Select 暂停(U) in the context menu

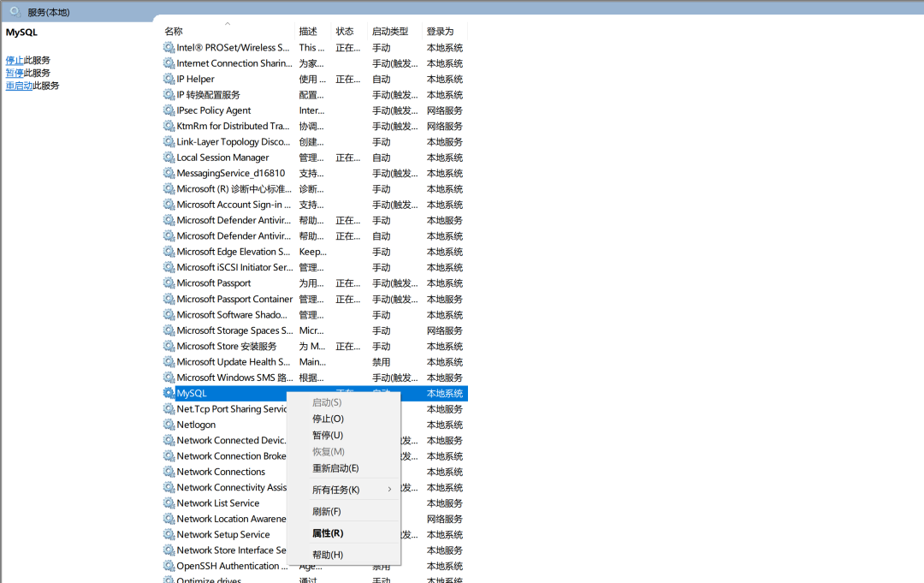[x=328, y=435]
